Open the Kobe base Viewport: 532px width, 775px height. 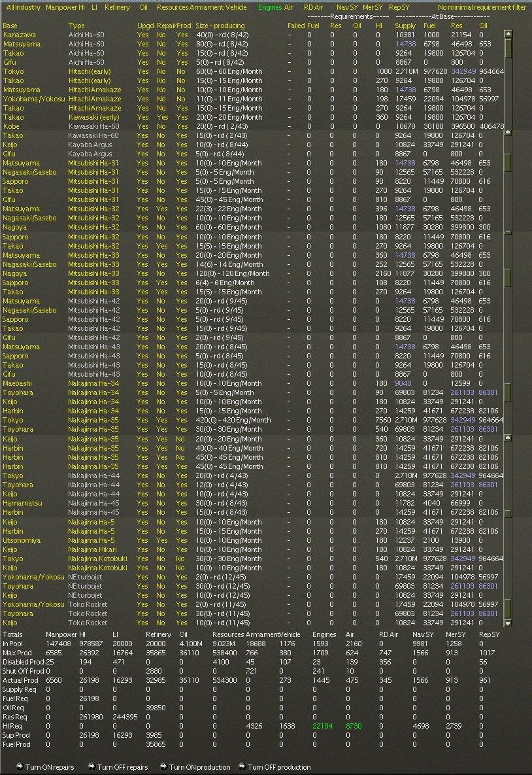(x=11, y=126)
